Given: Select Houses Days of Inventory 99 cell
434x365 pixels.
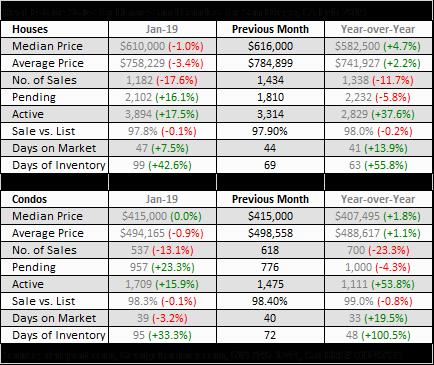Looking at the screenshot, I should pos(162,165).
